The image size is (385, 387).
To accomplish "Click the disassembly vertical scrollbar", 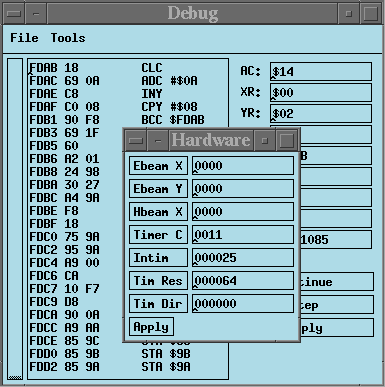I will [x=15, y=219].
